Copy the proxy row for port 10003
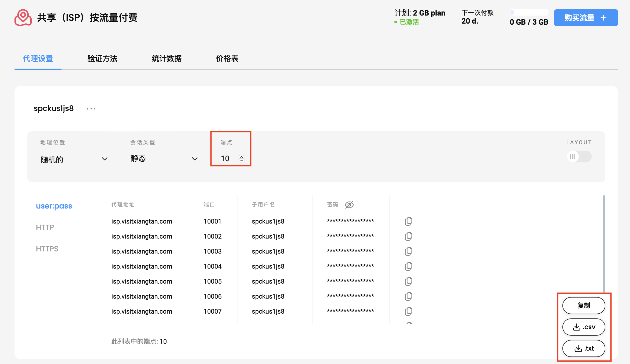 tap(409, 251)
